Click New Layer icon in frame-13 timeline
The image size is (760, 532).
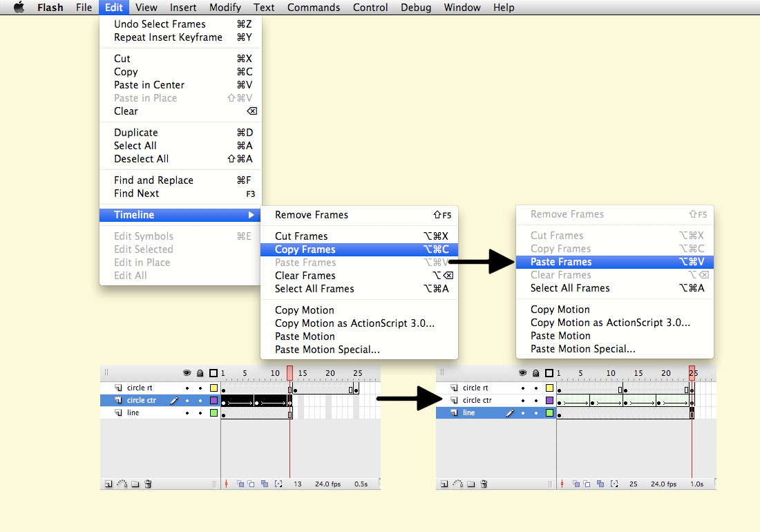pyautogui.click(x=108, y=484)
